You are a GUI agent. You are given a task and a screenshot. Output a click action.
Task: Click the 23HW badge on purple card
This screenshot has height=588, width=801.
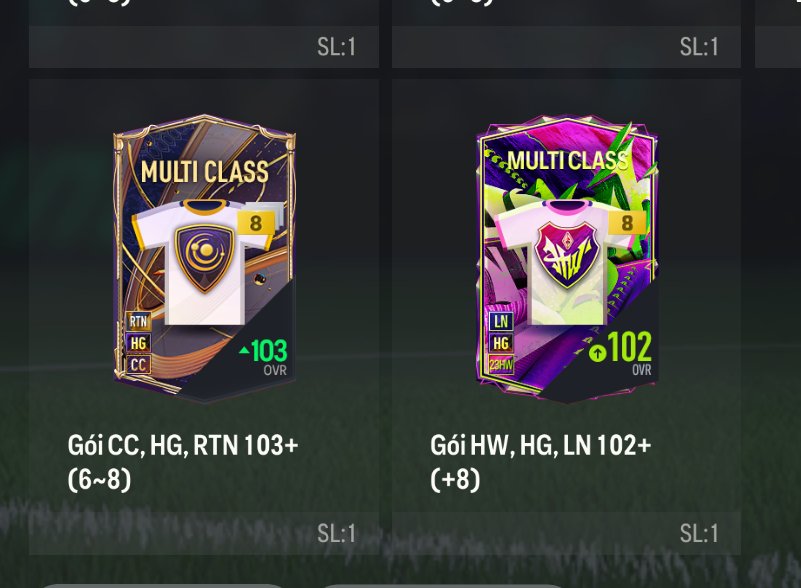pos(501,364)
